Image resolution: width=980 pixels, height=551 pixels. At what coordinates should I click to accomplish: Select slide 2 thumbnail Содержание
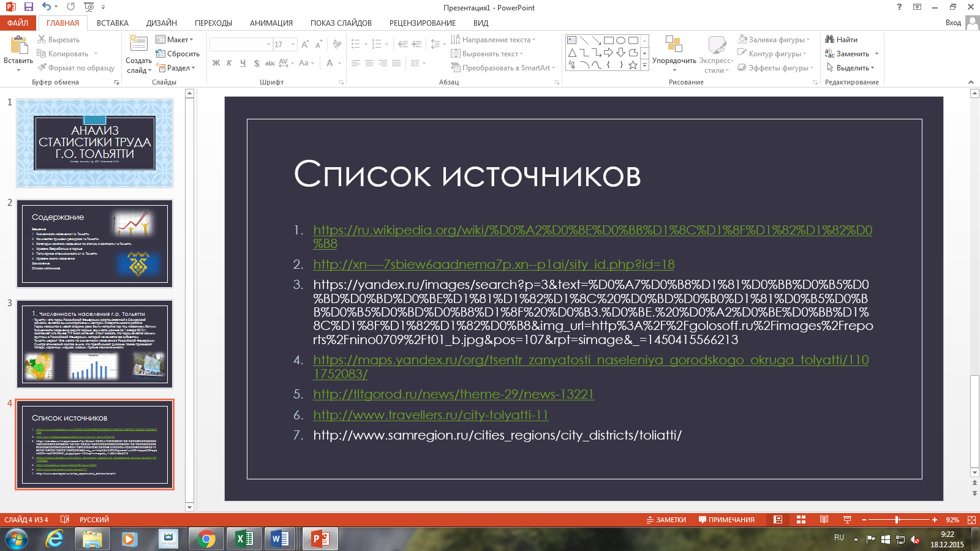coord(95,244)
